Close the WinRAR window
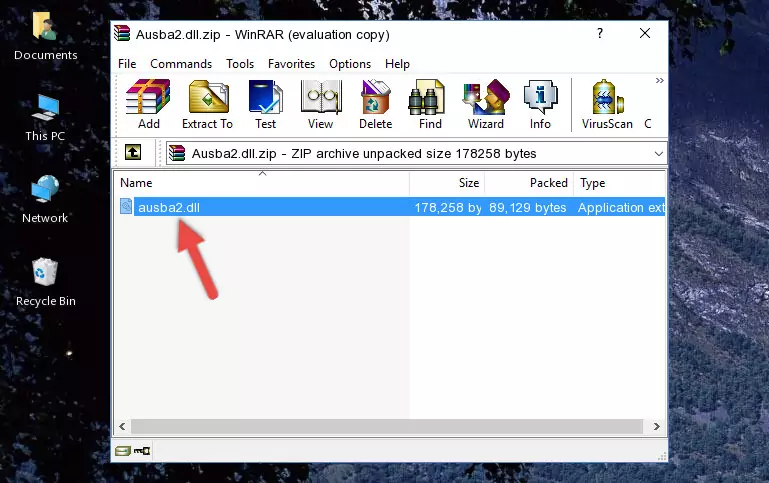 pos(645,33)
